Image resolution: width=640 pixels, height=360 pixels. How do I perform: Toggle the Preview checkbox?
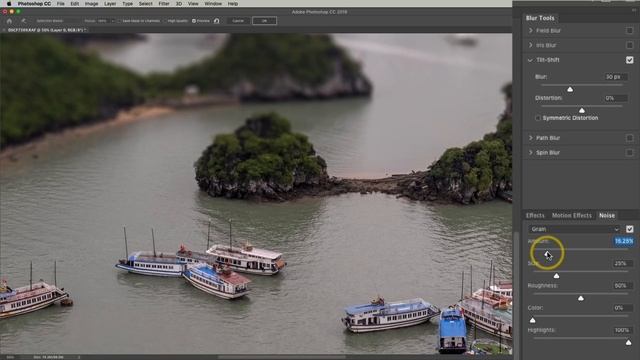pos(194,21)
